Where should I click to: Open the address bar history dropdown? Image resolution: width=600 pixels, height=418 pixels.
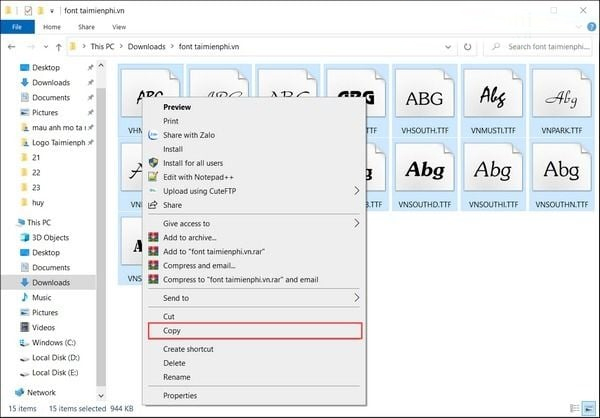pyautogui.click(x=448, y=47)
